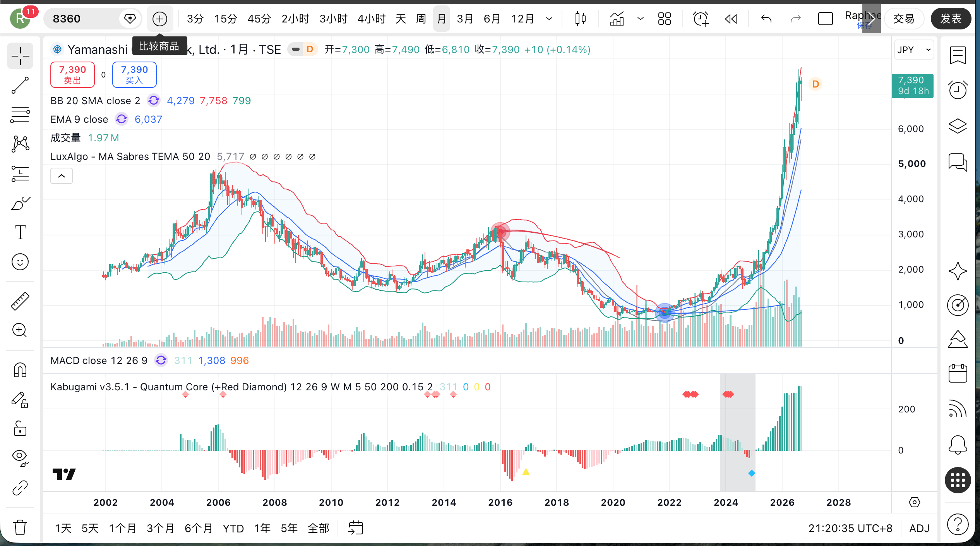Switch to the 15分 interval
This screenshot has height=546, width=980.
pos(226,19)
